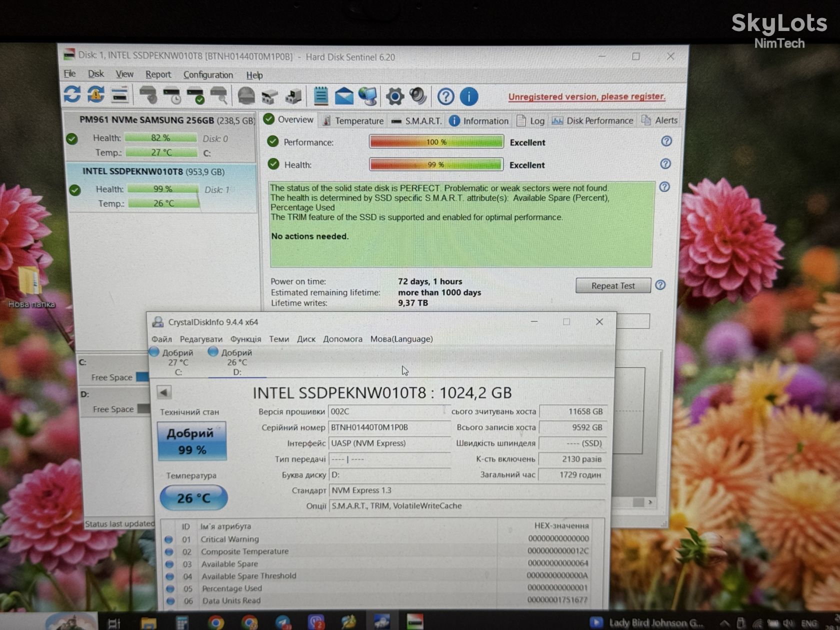The image size is (840, 630).
Task: Click the blue Refresh arrows toolbar icon
Action: (72, 94)
